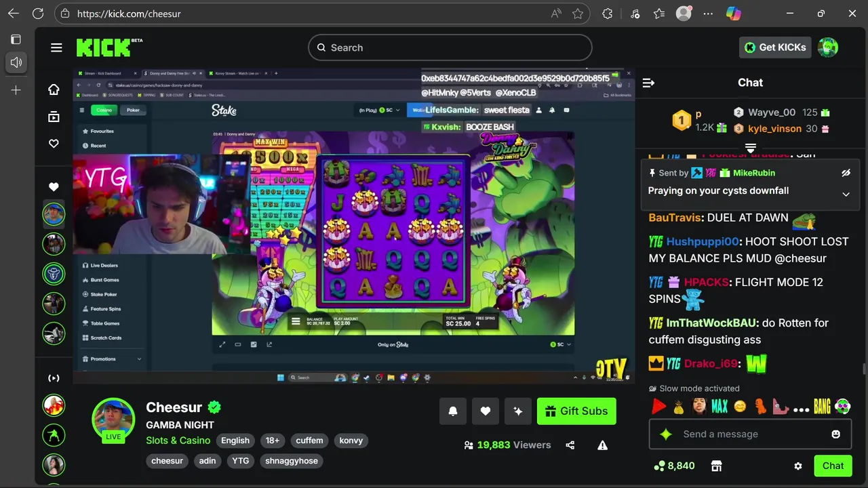The width and height of the screenshot is (868, 488).
Task: Open chat settings gear
Action: click(798, 466)
